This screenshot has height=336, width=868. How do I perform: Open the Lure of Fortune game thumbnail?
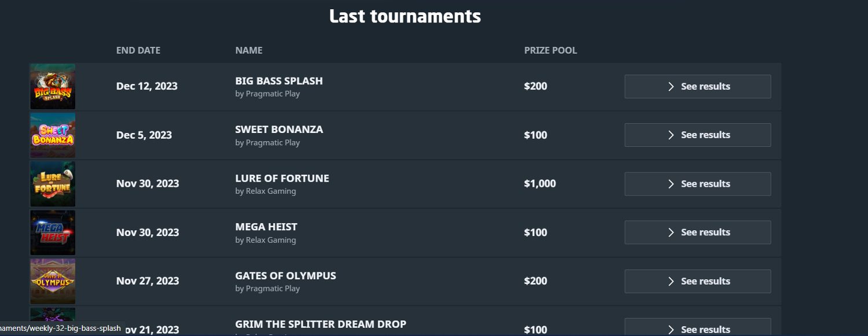tap(53, 184)
